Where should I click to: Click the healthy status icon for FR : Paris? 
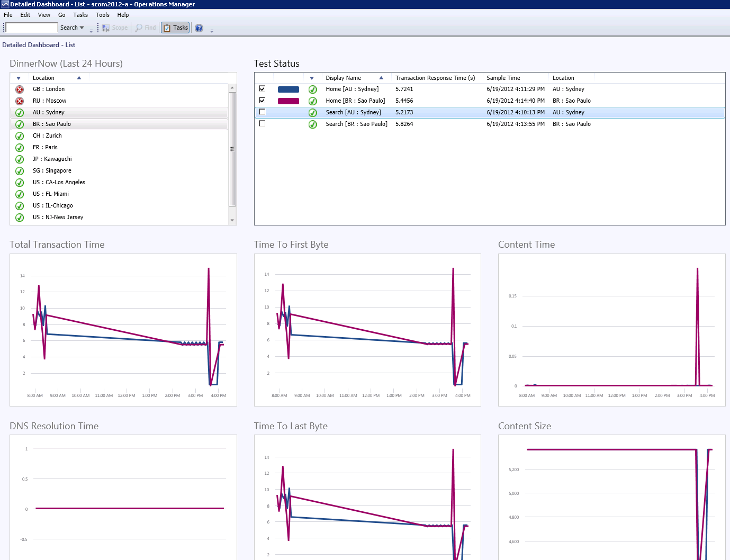click(20, 148)
